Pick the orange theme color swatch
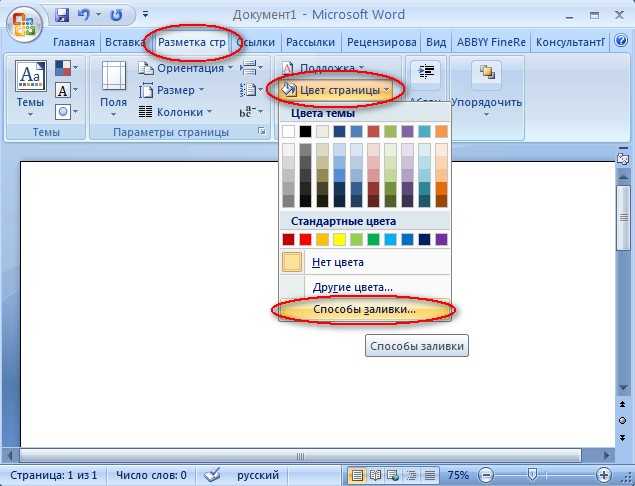Image resolution: width=635 pixels, height=486 pixels. point(441,131)
